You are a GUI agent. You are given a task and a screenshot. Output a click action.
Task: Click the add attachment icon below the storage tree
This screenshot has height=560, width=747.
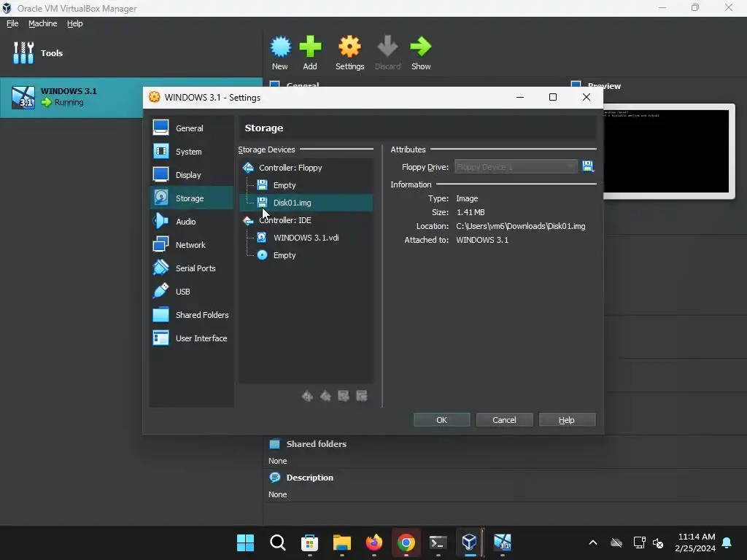344,396
